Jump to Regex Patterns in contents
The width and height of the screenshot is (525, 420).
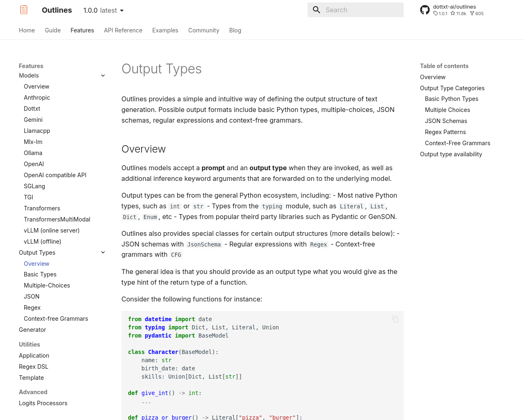pyautogui.click(x=445, y=132)
